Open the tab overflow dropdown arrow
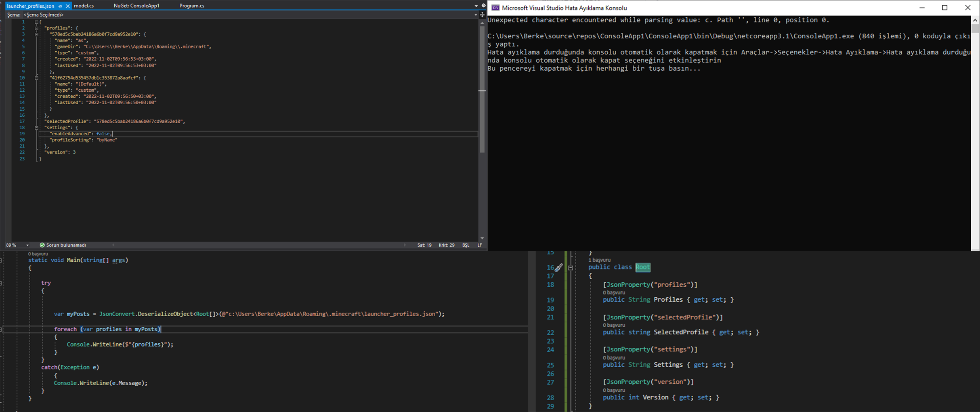Image resolution: width=980 pixels, height=412 pixels. [476, 6]
